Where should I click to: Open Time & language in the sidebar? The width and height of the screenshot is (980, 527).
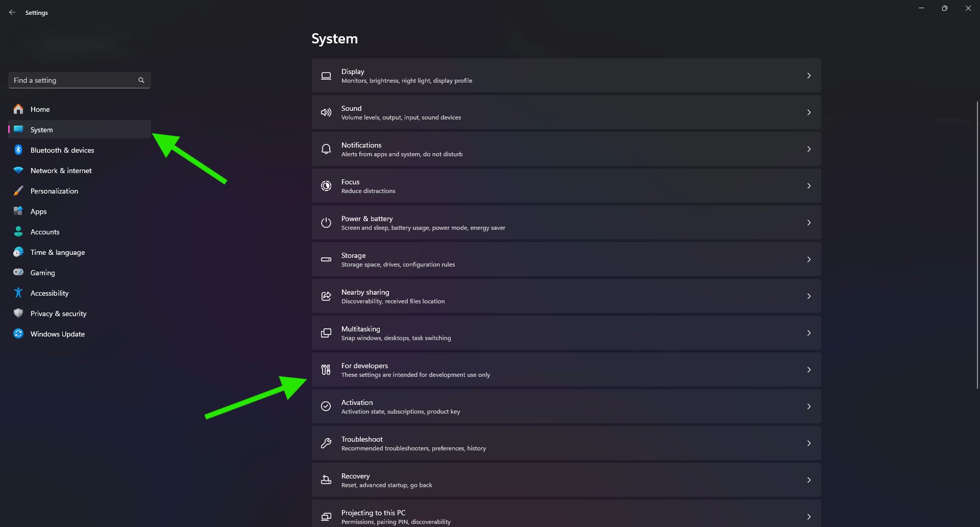80,252
